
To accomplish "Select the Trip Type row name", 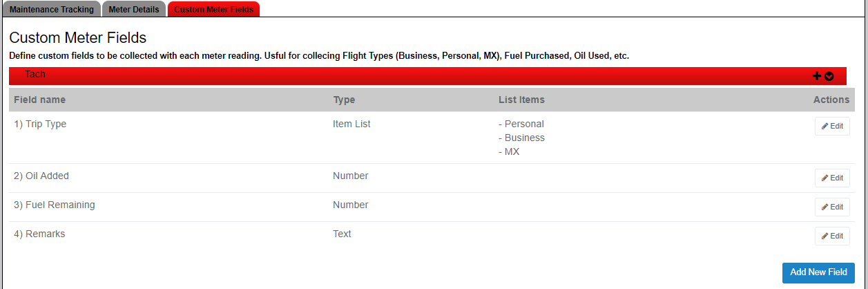I will (x=40, y=124).
